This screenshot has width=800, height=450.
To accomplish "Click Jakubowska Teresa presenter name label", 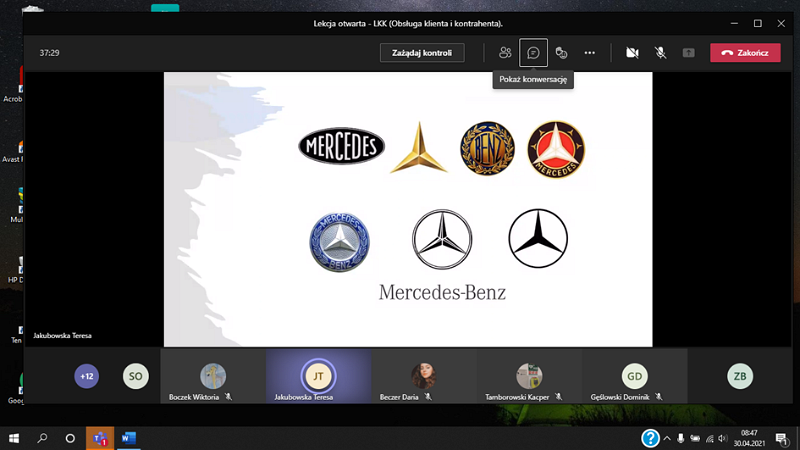I will coord(62,336).
